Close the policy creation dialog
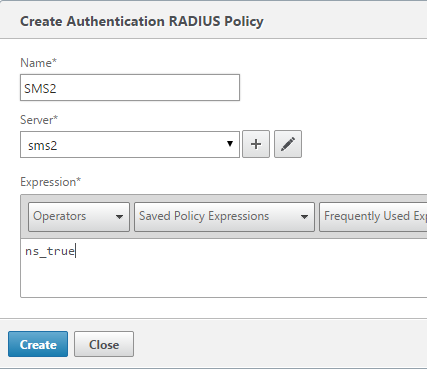This screenshot has height=377, width=427. (104, 344)
